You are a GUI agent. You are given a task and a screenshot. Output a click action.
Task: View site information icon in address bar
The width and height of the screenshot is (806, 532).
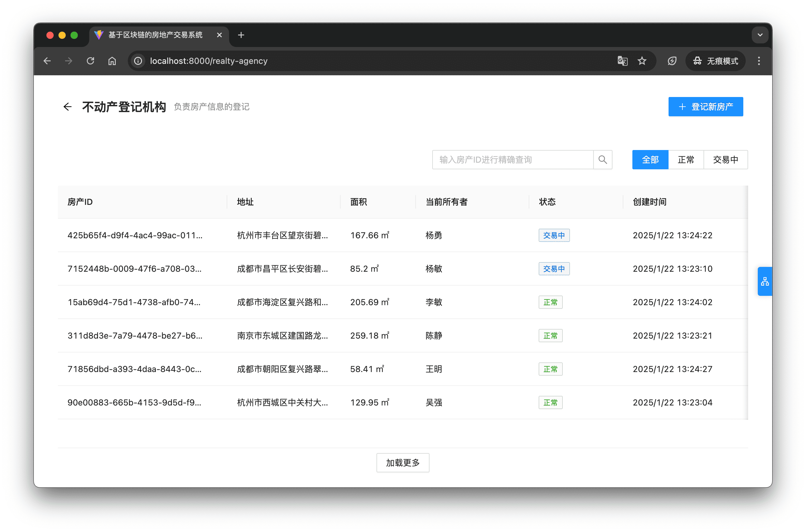(138, 61)
